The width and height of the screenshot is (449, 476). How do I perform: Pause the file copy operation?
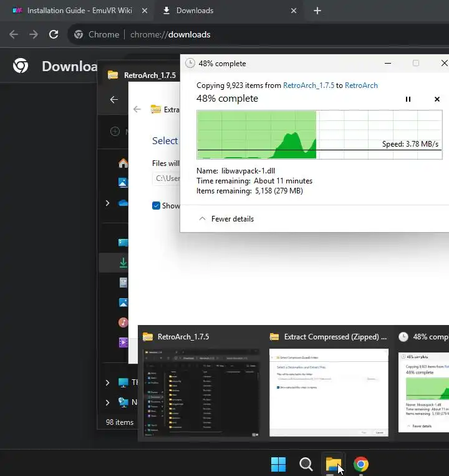click(408, 99)
